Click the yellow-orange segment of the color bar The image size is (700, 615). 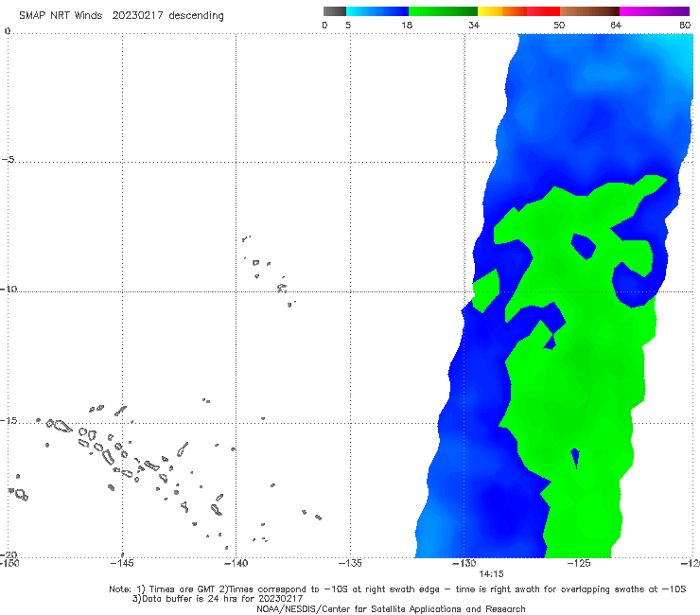pyautogui.click(x=502, y=11)
